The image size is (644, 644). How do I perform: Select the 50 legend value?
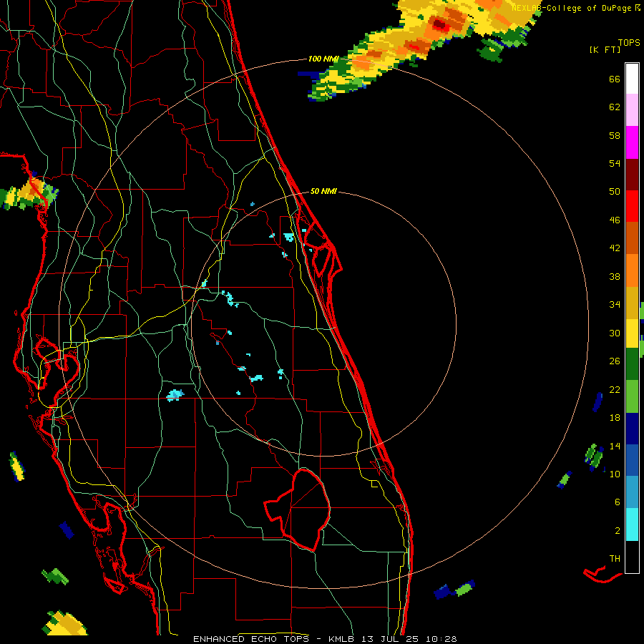(615, 192)
